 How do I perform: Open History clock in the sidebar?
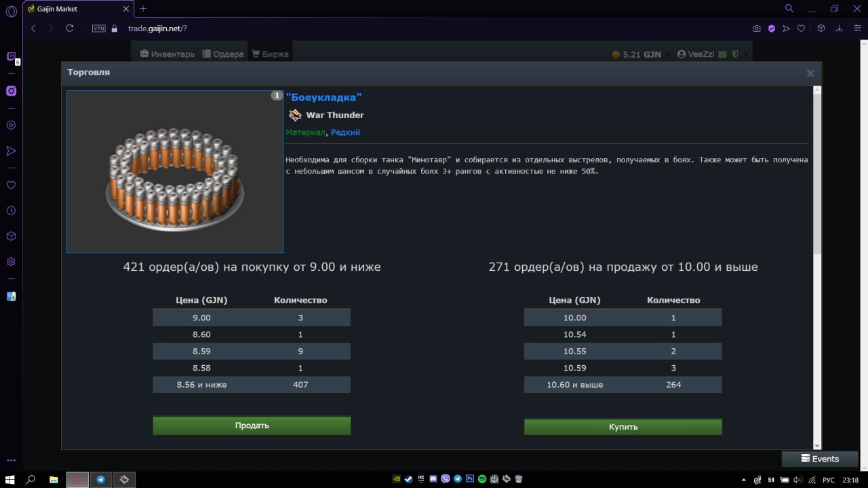[x=11, y=211]
